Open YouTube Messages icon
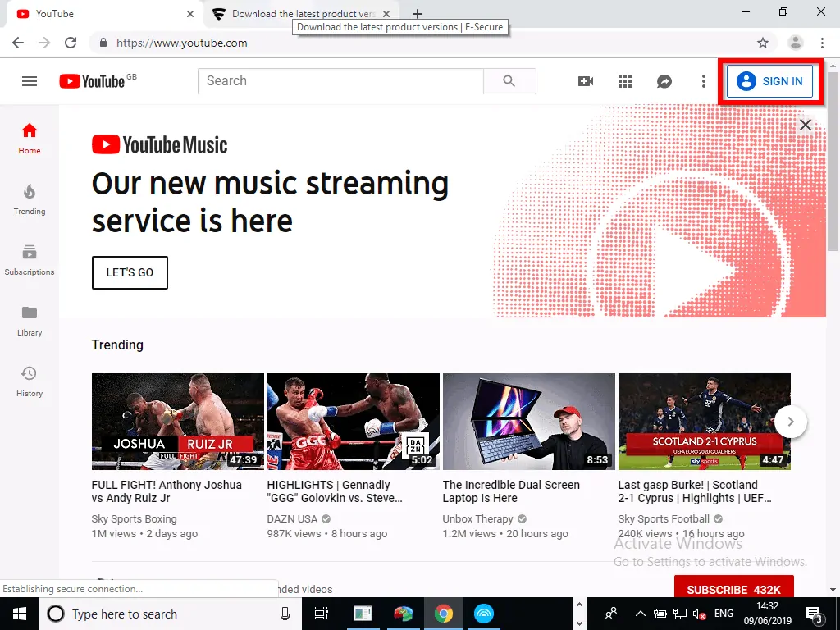The height and width of the screenshot is (630, 840). pyautogui.click(x=664, y=81)
